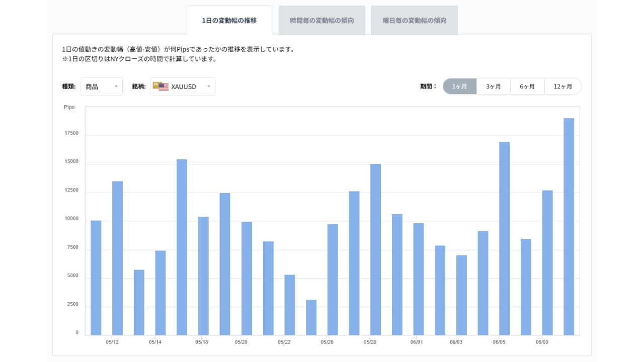The image size is (644, 362).
Task: Click the 05/26 x-axis date label
Action: point(327,342)
